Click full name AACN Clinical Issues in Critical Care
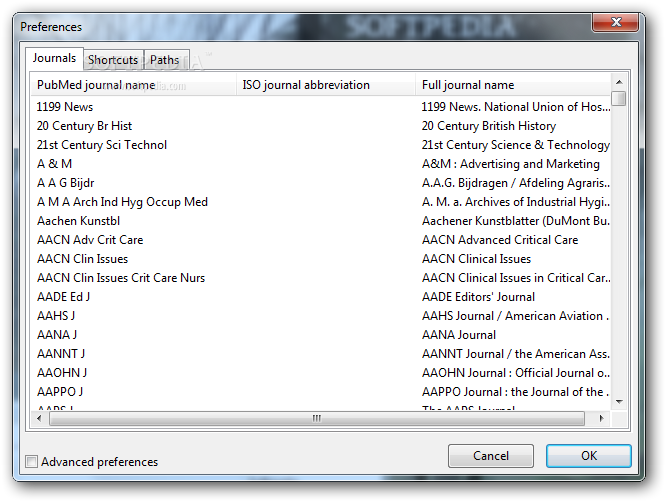Screen dimensions: 666x502 (x=516, y=278)
